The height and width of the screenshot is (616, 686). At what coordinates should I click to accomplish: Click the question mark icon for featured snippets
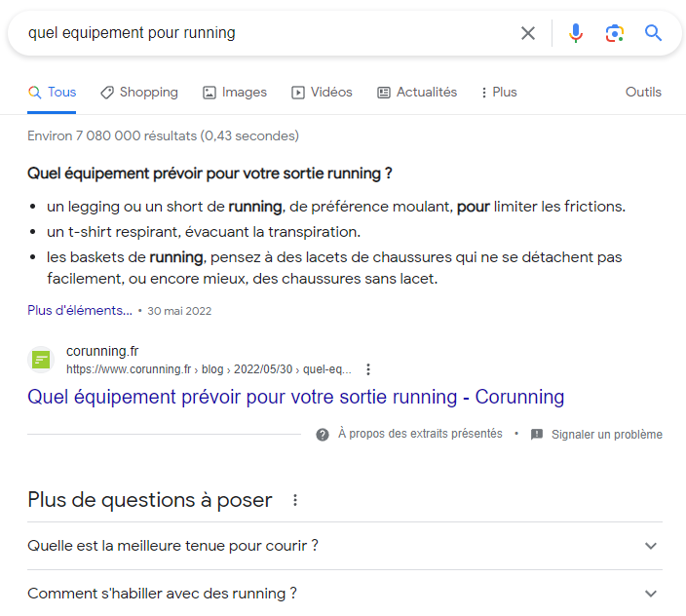pyautogui.click(x=323, y=435)
